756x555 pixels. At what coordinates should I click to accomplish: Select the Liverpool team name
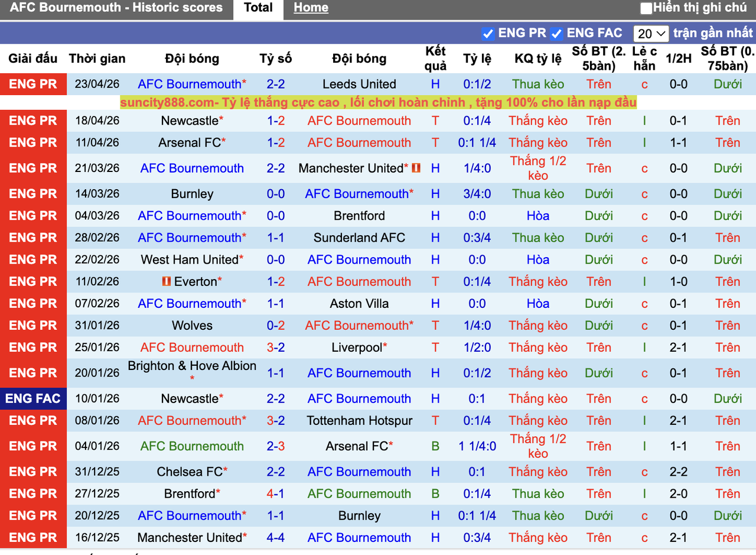tap(357, 347)
